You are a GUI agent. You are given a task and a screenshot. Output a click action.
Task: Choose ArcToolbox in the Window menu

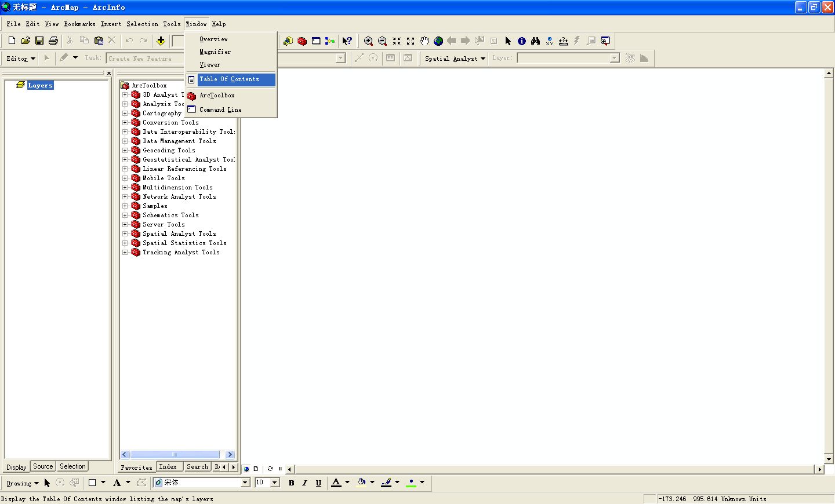tap(231, 95)
